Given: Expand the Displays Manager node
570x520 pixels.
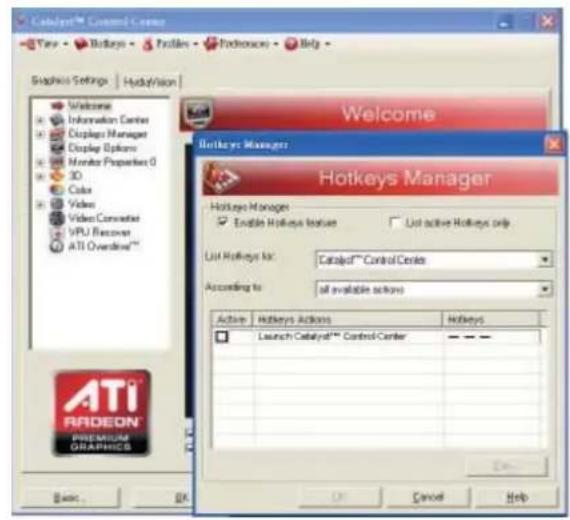Looking at the screenshot, I should click(x=40, y=134).
